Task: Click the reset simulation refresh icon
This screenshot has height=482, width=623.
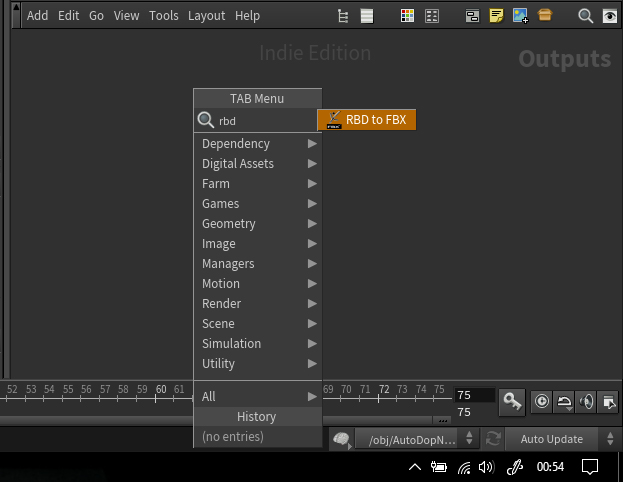Action: point(493,439)
